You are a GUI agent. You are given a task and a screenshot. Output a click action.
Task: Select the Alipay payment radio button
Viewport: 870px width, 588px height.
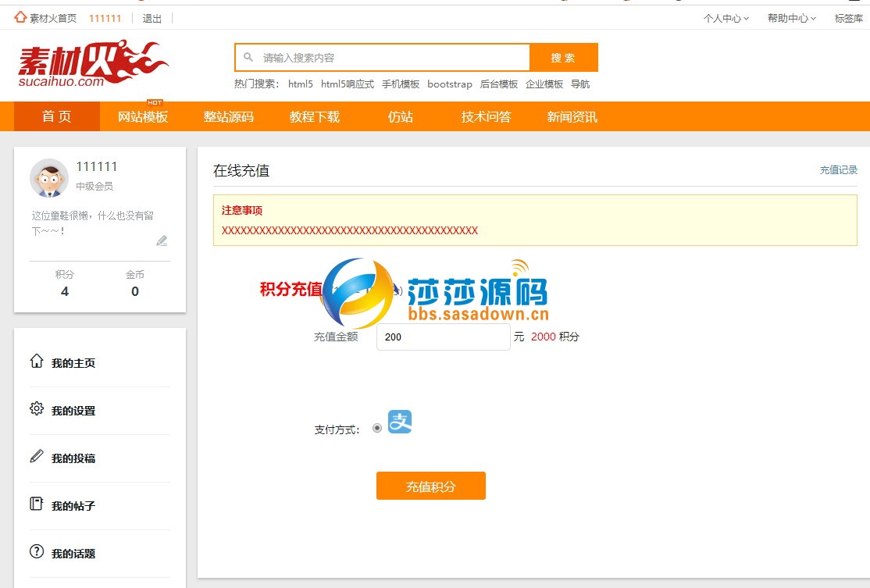tap(377, 428)
